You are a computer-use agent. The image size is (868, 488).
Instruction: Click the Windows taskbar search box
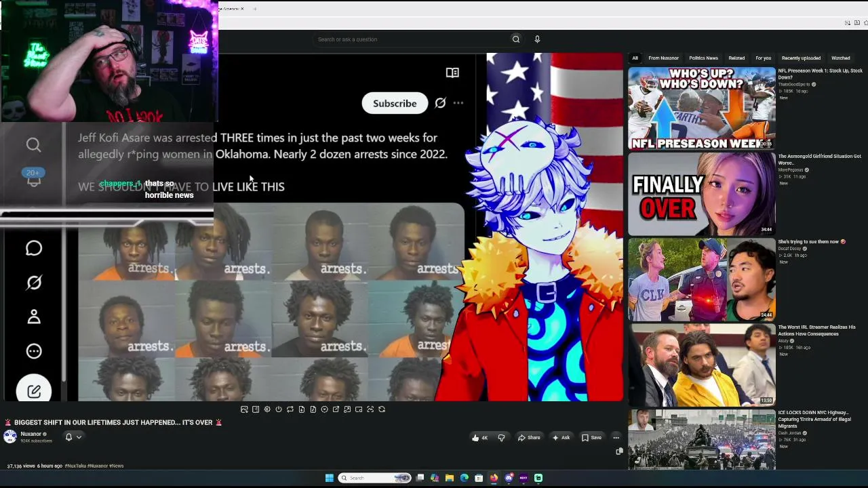pyautogui.click(x=374, y=478)
